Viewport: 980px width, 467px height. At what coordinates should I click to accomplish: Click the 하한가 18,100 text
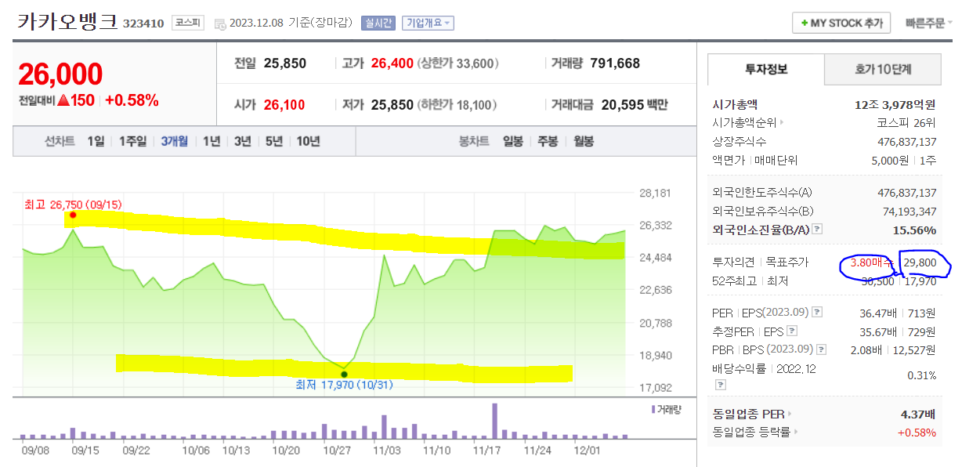(456, 104)
